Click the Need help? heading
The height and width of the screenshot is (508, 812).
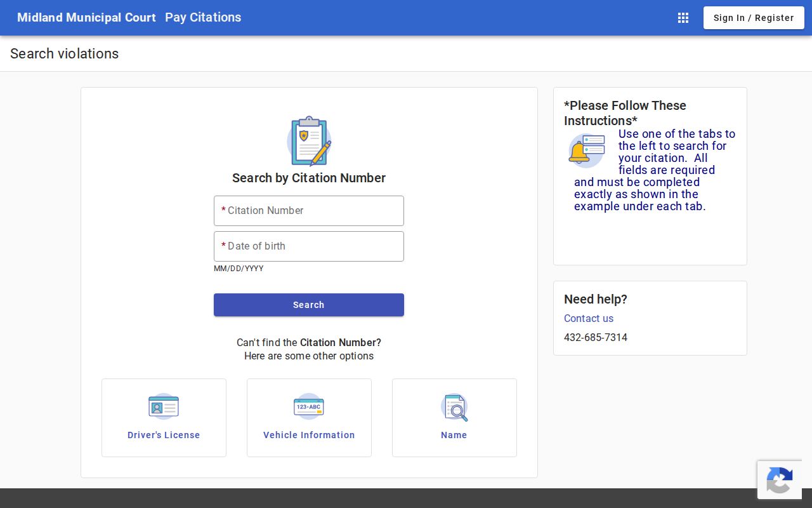click(x=596, y=299)
